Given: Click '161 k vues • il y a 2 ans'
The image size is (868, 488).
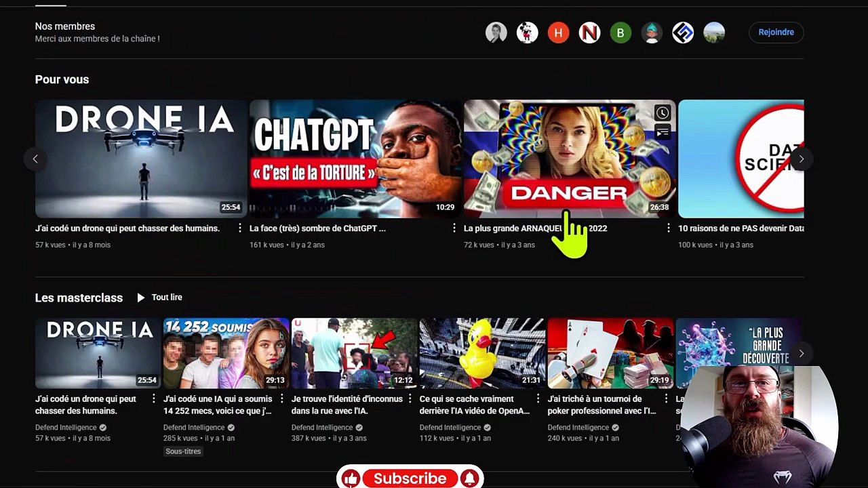Looking at the screenshot, I should [287, 245].
